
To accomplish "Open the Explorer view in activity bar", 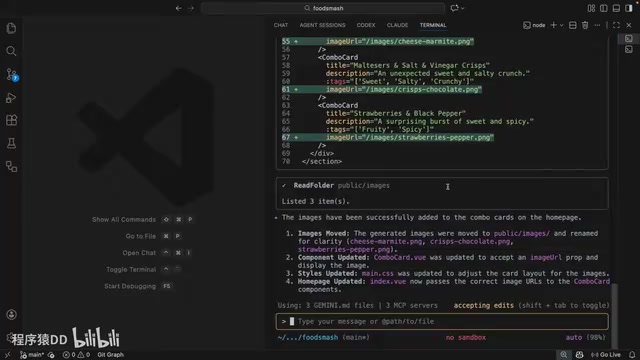I will point(11,28).
